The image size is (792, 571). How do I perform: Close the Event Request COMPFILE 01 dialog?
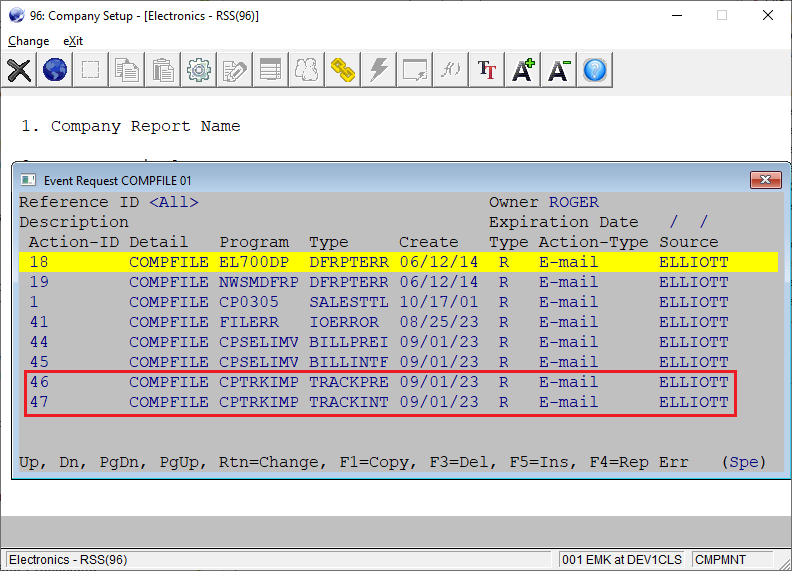coord(765,179)
